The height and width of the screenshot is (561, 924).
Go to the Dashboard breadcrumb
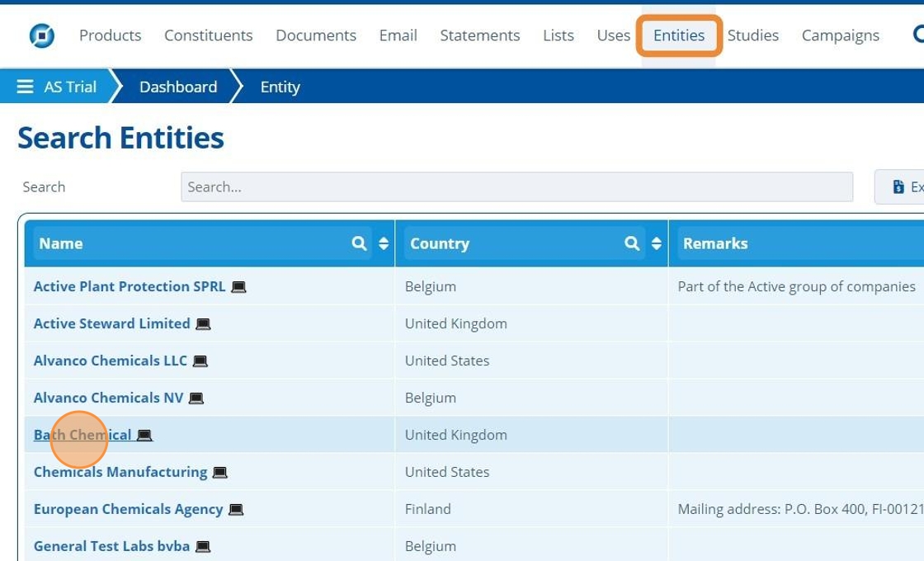178,87
